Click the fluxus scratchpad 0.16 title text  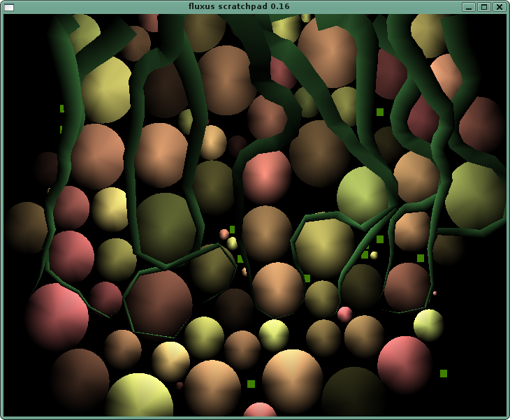239,6
